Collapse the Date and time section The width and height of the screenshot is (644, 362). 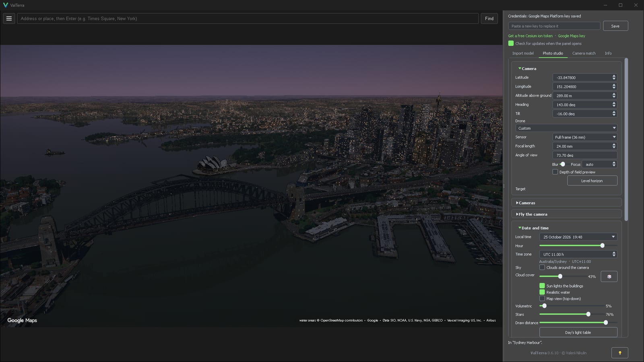tap(533, 228)
